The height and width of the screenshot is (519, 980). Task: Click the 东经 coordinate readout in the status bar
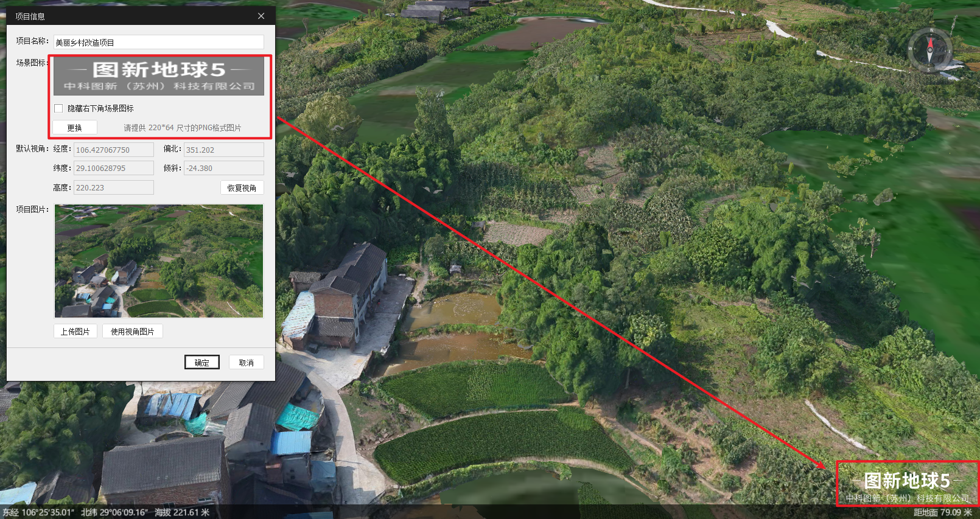pos(38,512)
